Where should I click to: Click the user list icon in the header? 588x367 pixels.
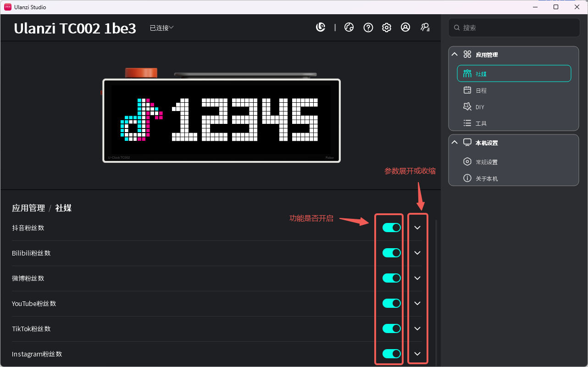(425, 28)
